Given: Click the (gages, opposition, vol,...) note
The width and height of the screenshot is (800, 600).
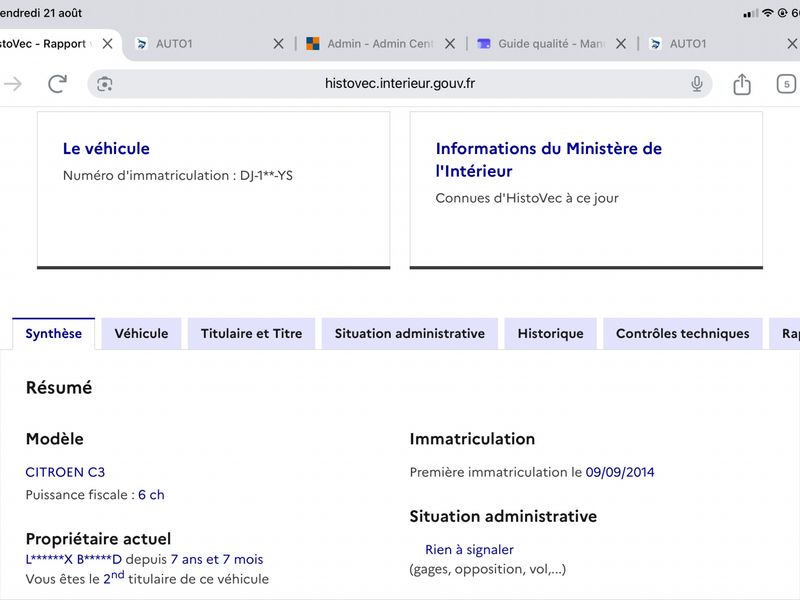Looking at the screenshot, I should (x=488, y=569).
